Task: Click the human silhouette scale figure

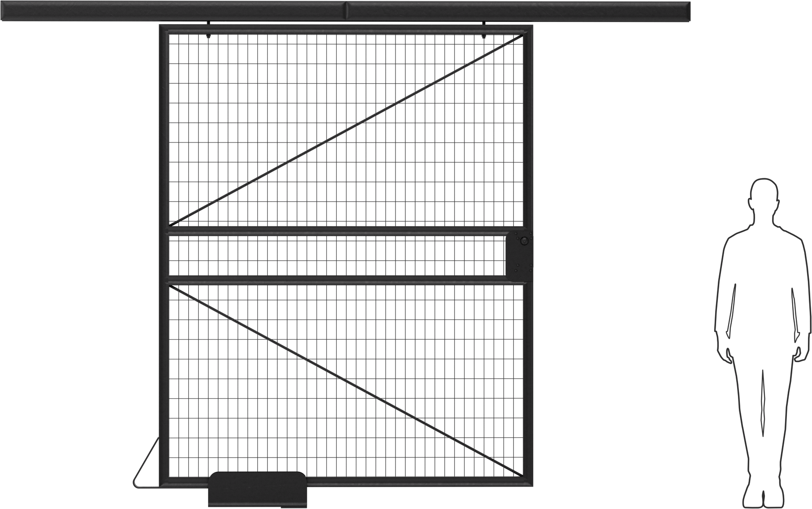Action: tap(762, 343)
